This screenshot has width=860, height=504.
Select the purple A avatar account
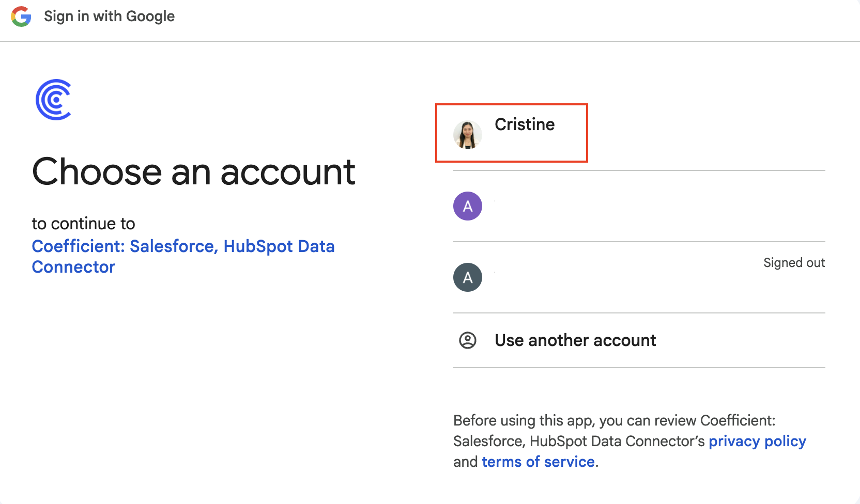coord(467,206)
